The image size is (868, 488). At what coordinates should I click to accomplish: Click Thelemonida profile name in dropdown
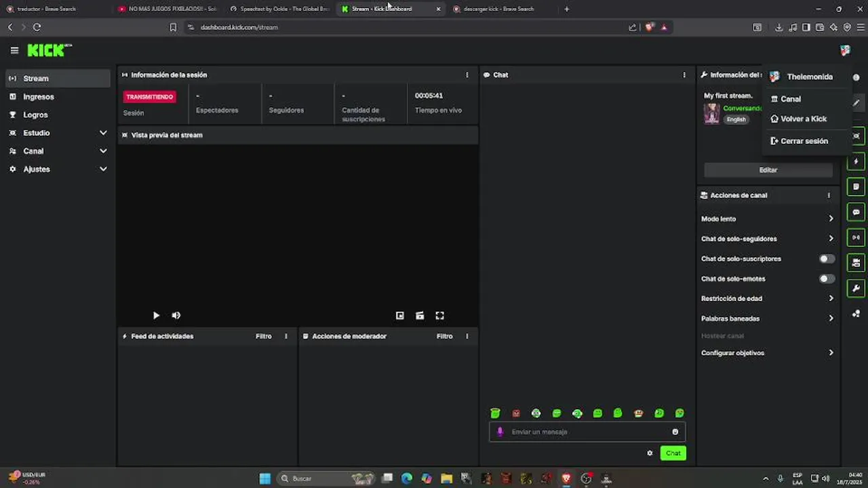click(x=810, y=77)
